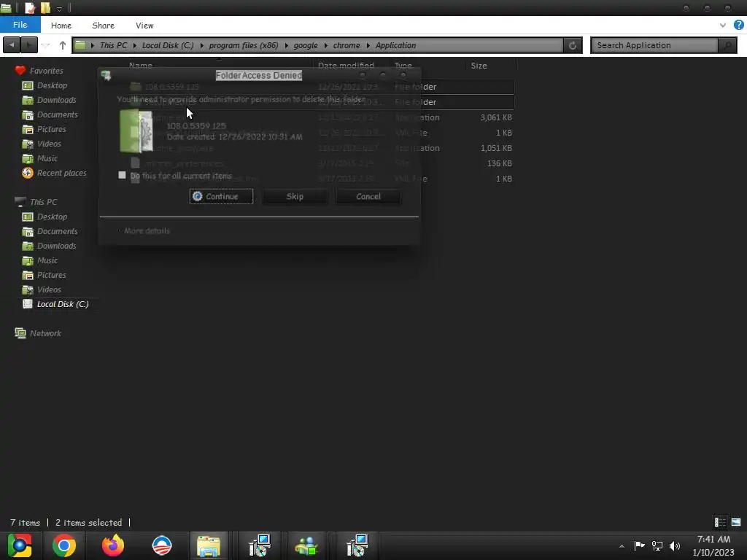The height and width of the screenshot is (560, 747).
Task: Open Start button on taskbar
Action: [x=20, y=545]
